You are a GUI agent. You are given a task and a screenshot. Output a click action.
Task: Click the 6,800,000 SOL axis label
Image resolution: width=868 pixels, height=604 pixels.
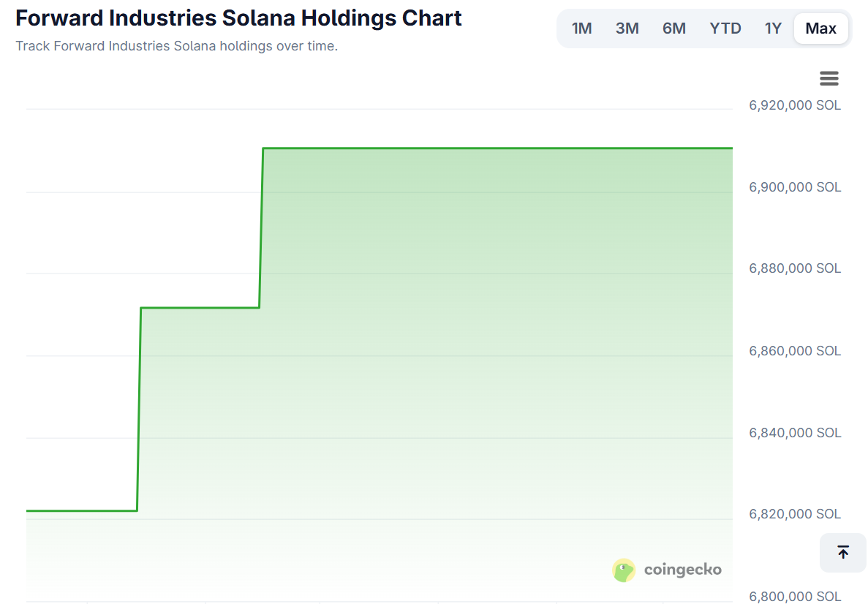click(x=794, y=596)
